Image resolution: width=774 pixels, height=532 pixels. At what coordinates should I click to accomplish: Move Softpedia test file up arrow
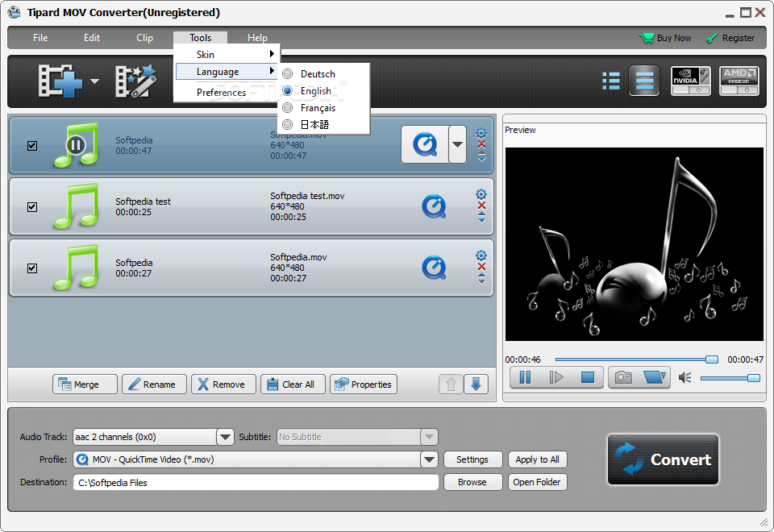(482, 214)
